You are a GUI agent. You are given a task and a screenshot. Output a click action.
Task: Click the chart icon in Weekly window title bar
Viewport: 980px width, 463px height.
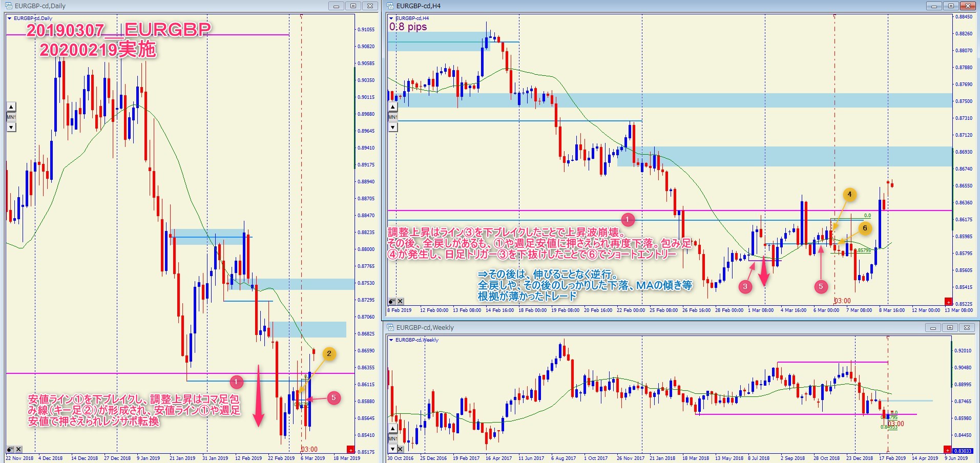[x=390, y=327]
